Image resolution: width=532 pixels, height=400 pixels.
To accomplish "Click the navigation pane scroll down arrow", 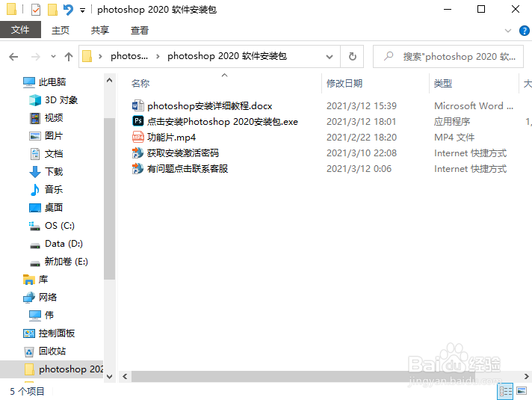I will (x=109, y=376).
